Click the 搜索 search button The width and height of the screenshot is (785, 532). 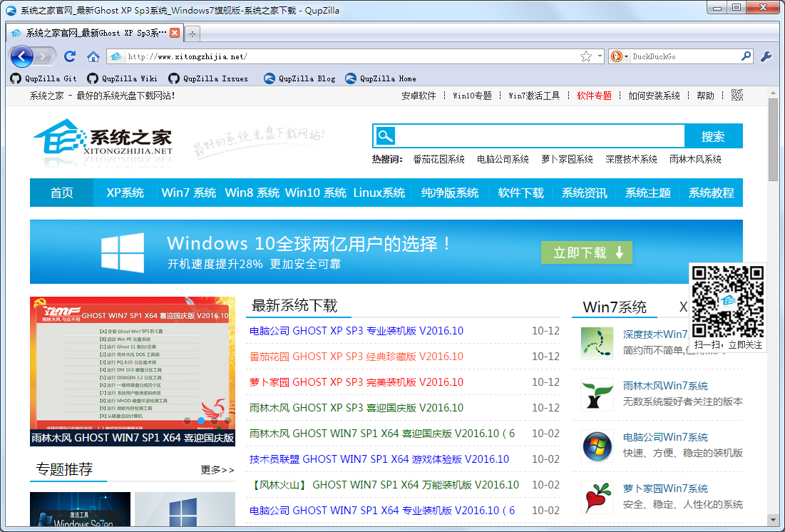(x=713, y=136)
